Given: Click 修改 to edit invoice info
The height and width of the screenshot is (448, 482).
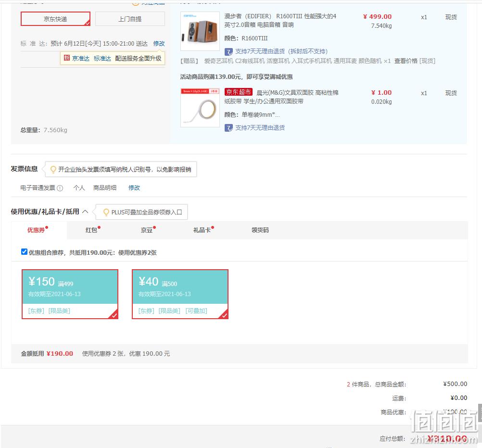Looking at the screenshot, I should pos(134,188).
